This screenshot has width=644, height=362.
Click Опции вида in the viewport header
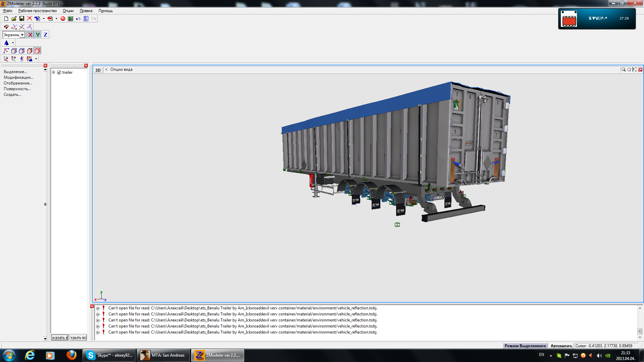(121, 70)
